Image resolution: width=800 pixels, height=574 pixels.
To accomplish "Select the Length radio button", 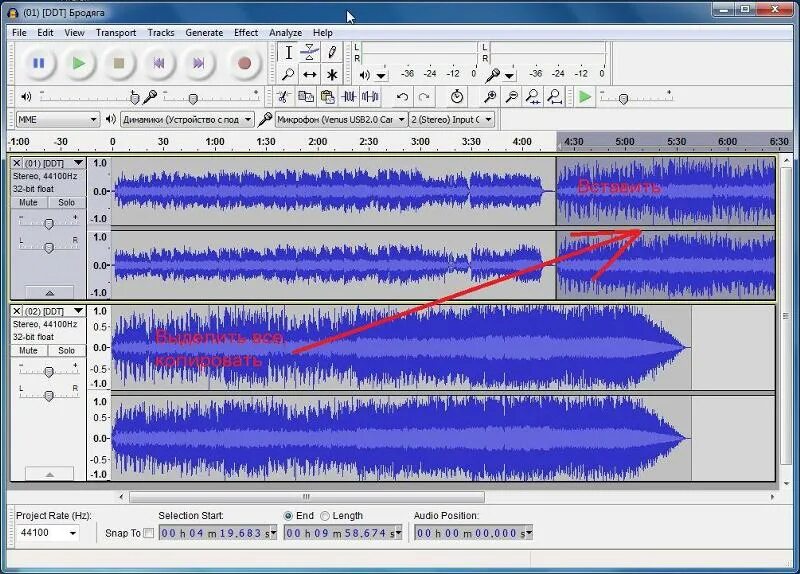I will pyautogui.click(x=325, y=516).
